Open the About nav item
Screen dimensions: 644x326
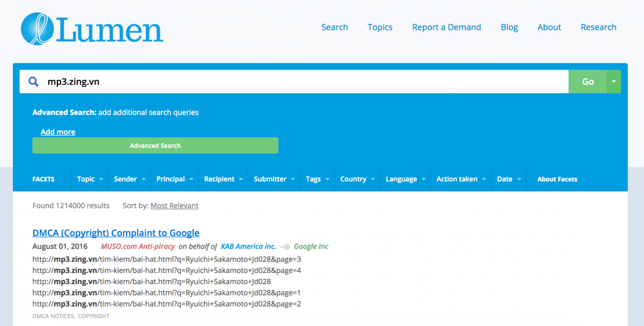pos(549,27)
